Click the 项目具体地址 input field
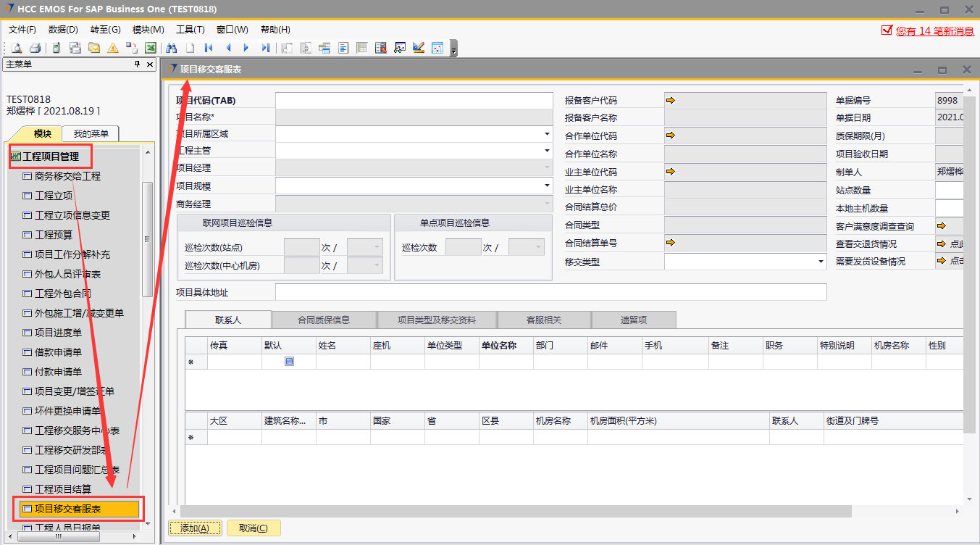 pyautogui.click(x=550, y=292)
